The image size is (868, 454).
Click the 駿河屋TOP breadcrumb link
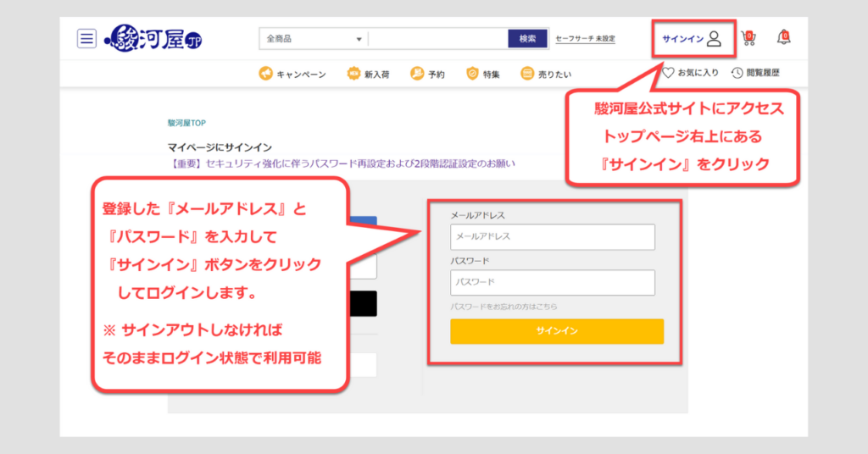click(x=186, y=123)
